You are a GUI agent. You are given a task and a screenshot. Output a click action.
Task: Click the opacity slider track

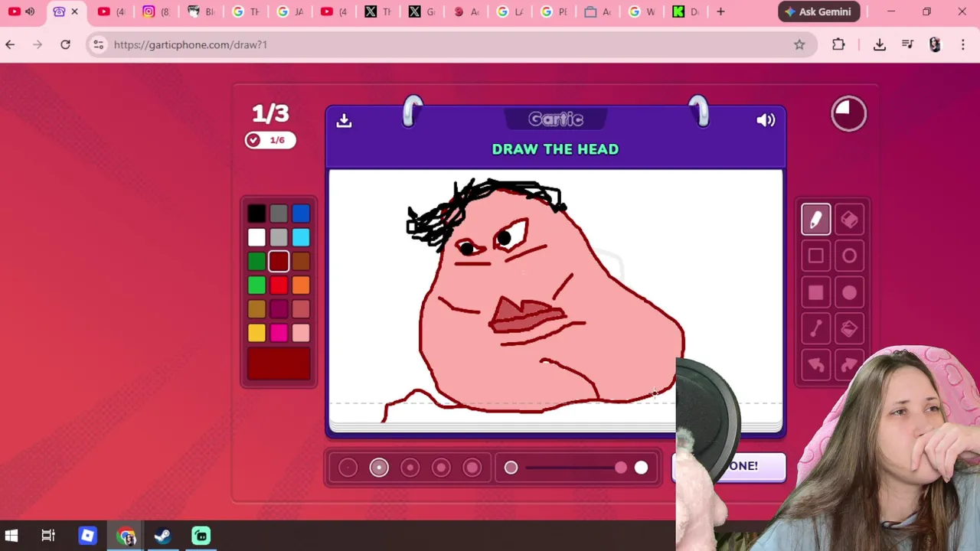pyautogui.click(x=576, y=468)
